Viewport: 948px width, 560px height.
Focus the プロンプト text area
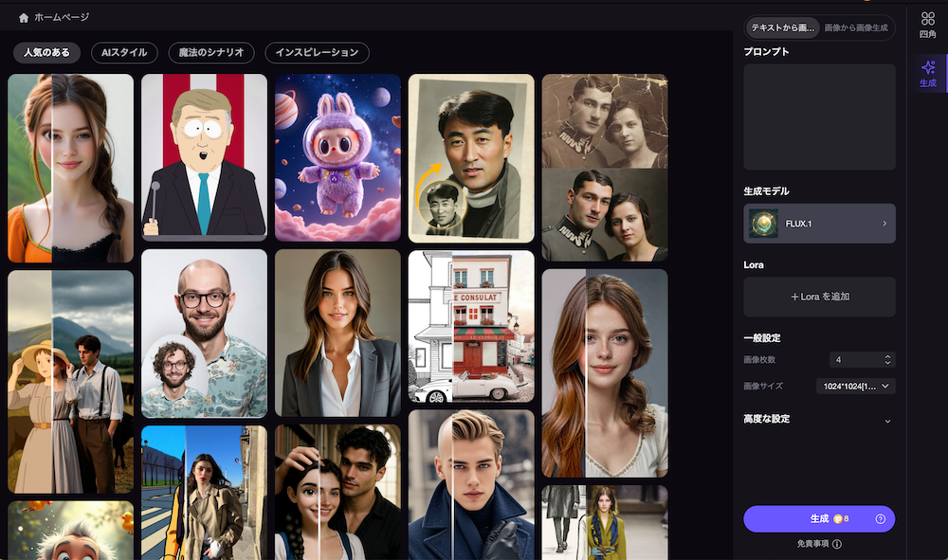819,117
